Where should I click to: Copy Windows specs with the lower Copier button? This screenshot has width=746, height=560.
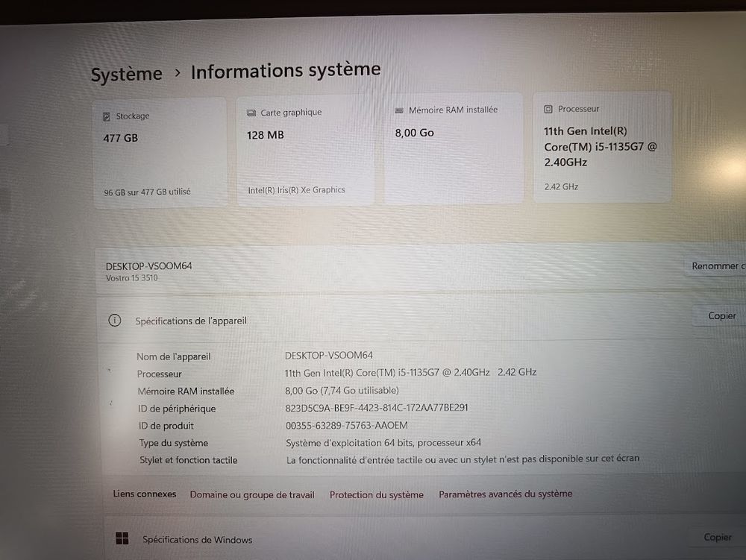[718, 537]
